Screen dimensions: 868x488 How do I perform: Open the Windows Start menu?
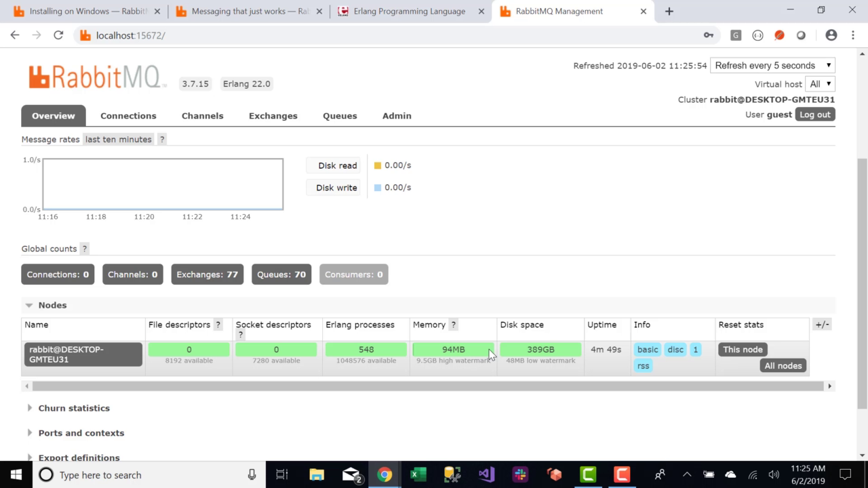point(16,474)
